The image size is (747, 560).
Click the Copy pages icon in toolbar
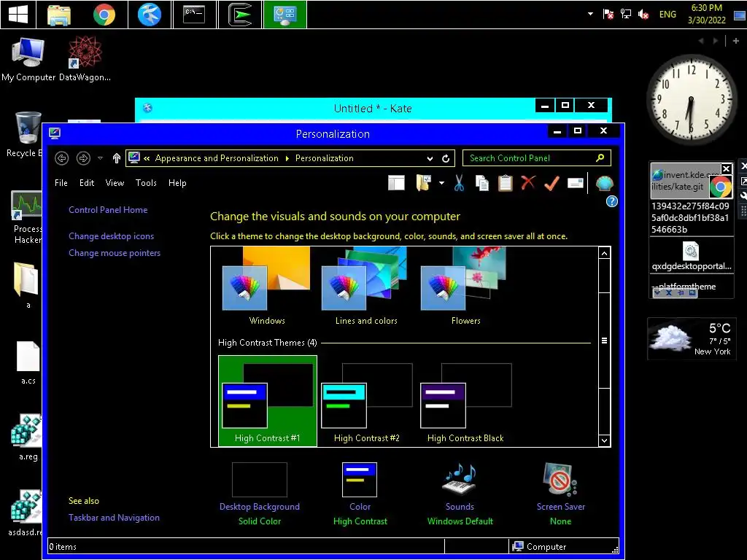482,183
